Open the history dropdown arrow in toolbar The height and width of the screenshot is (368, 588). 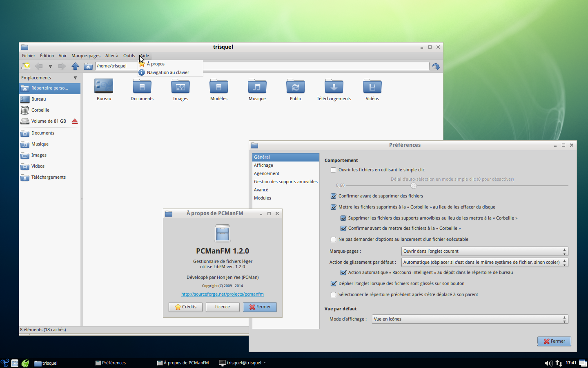click(x=50, y=66)
